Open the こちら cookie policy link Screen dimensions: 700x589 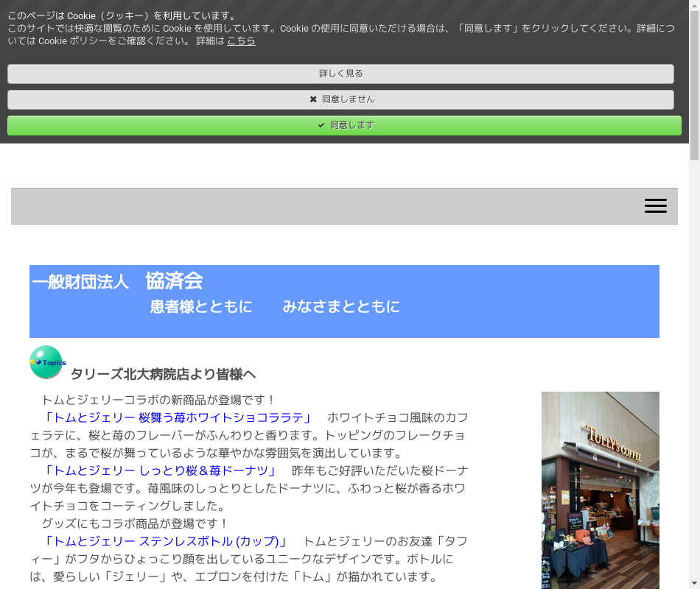[x=241, y=40]
